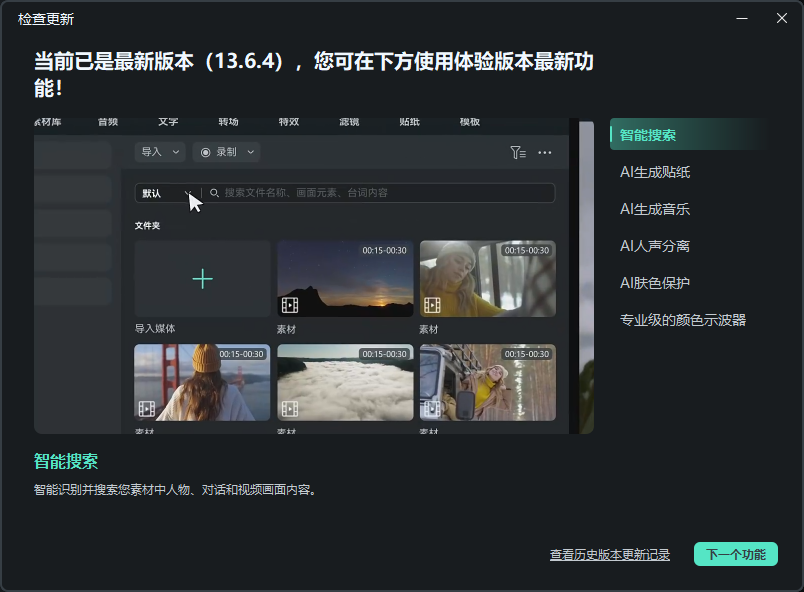Click the 下一个功能 button

[x=736, y=554]
